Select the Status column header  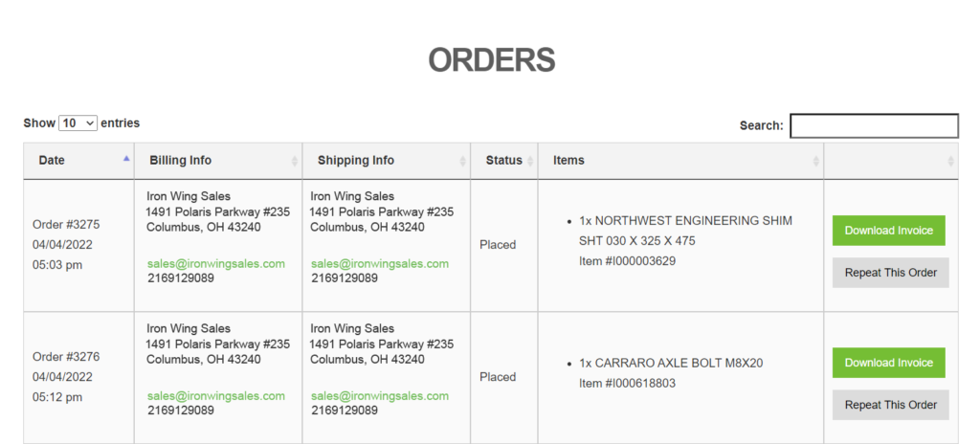(503, 161)
